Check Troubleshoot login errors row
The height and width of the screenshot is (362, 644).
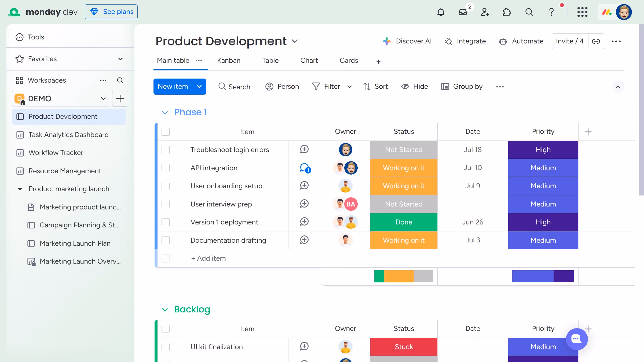[166, 150]
